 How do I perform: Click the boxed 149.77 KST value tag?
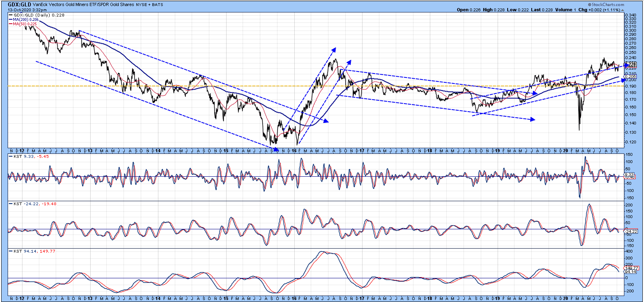pos(631,268)
